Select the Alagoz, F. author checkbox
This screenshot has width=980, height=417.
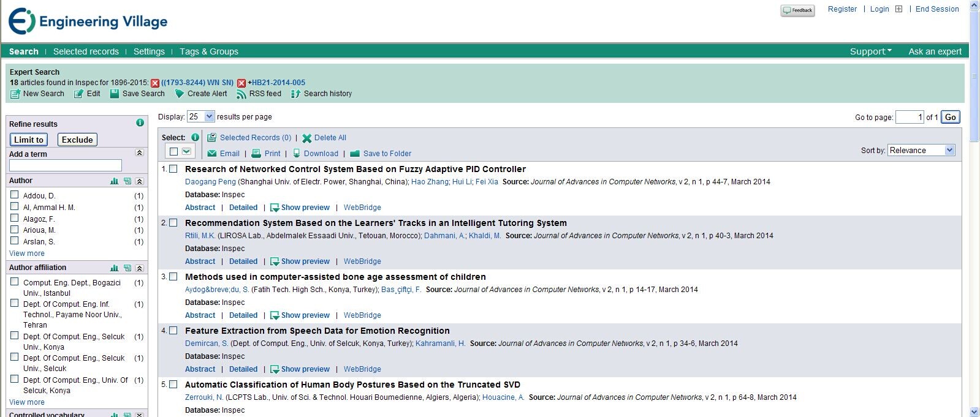[15, 218]
